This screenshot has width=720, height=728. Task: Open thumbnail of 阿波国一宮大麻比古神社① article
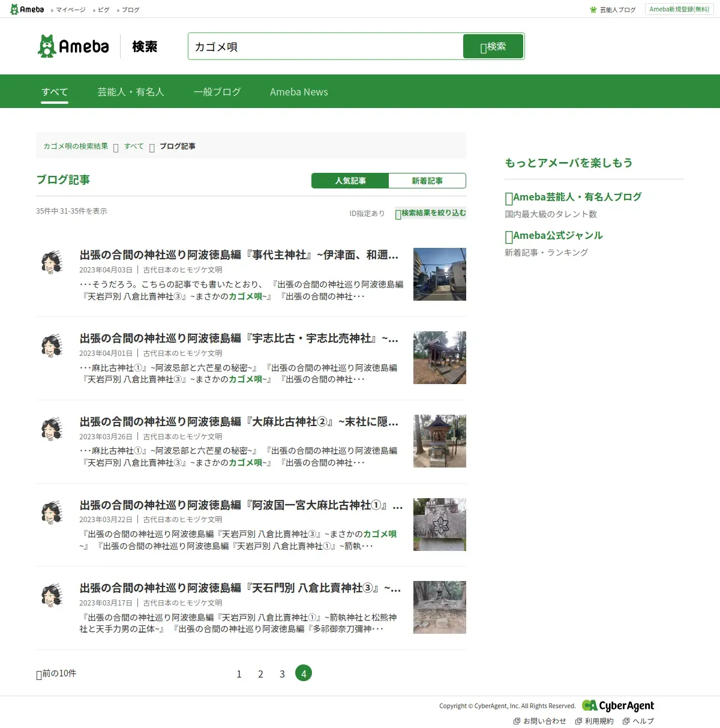point(440,525)
